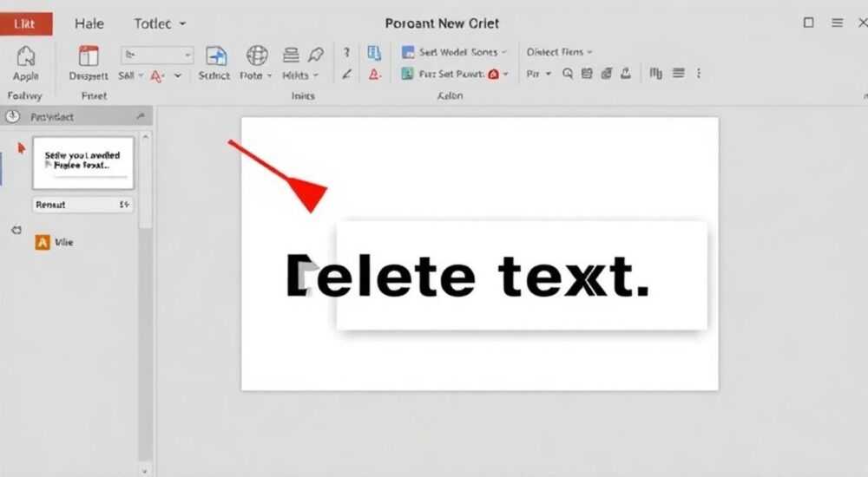Image resolution: width=868 pixels, height=477 pixels.
Task: Open the Sall dropdown
Action: [x=131, y=75]
